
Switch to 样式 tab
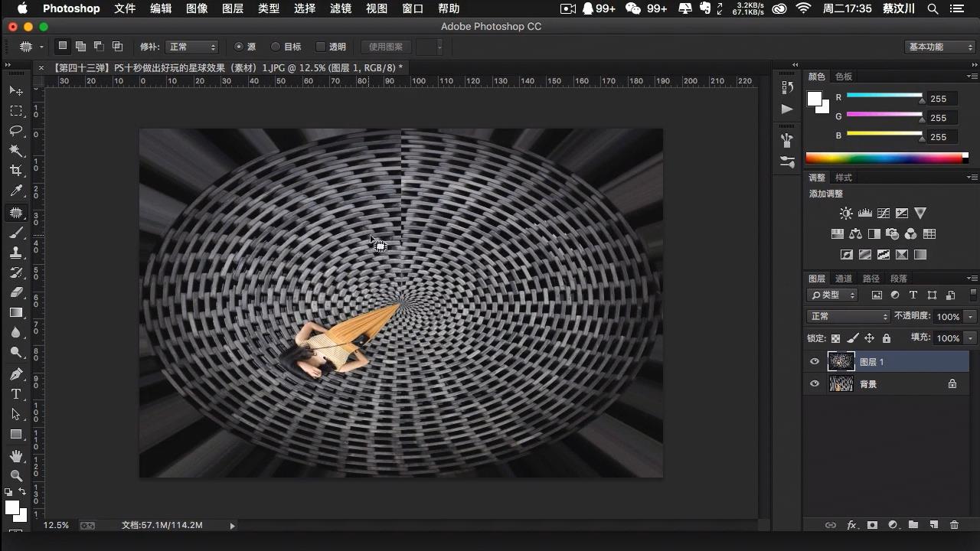[844, 178]
